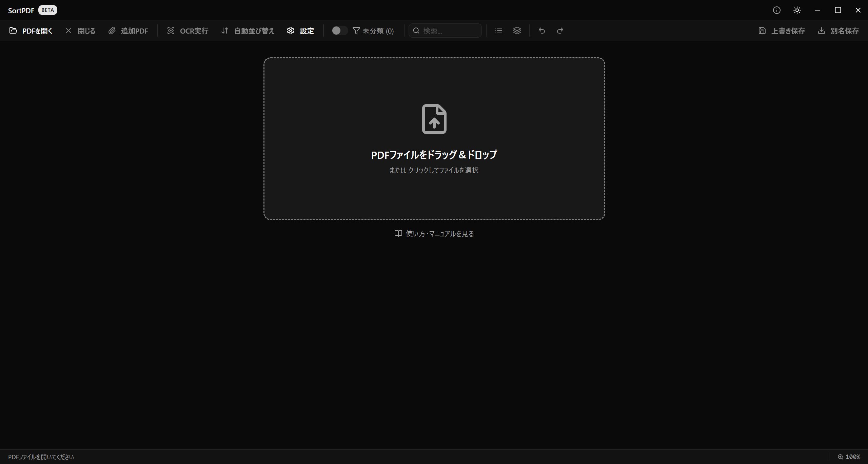868x464 pixels.
Task: Open a PDF with PDFを開く
Action: pyautogui.click(x=31, y=31)
